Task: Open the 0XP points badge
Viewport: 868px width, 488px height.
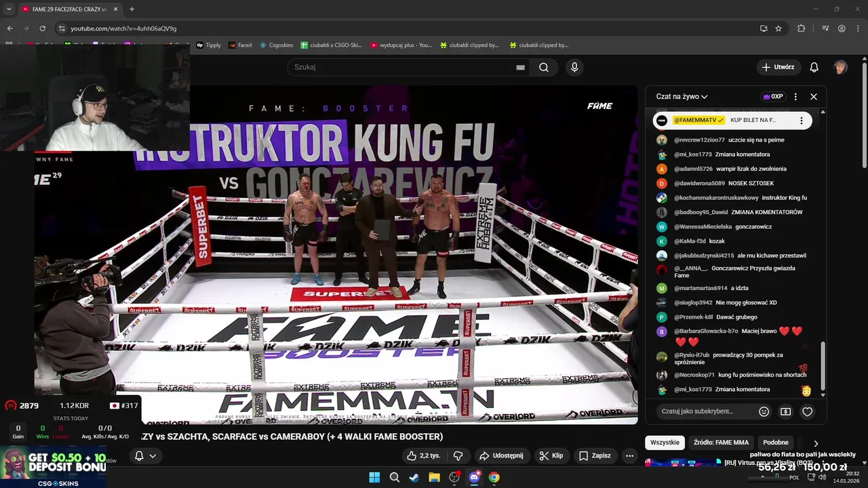Action: [773, 96]
